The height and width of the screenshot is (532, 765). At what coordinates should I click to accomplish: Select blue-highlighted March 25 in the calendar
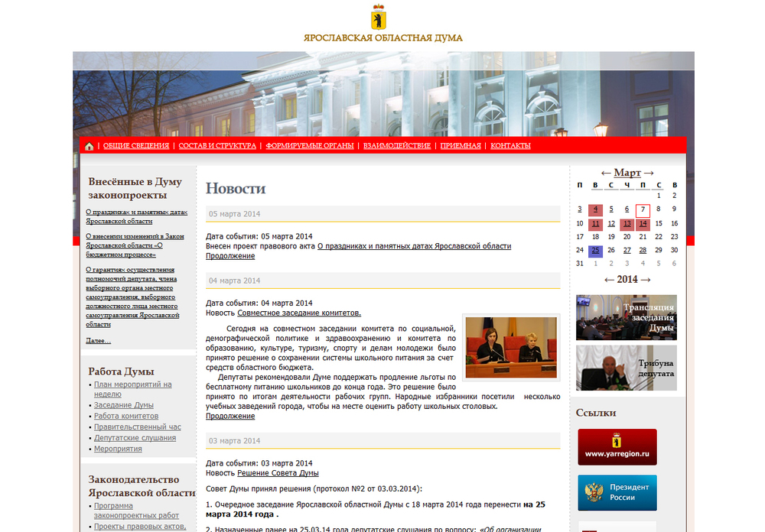[x=595, y=251]
